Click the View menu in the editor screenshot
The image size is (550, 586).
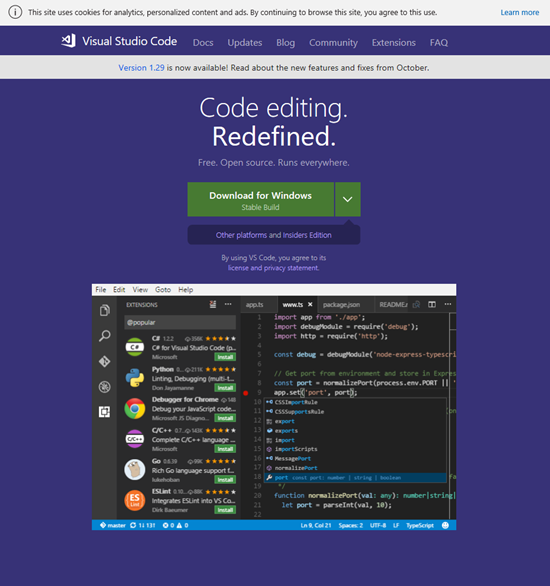(x=140, y=290)
